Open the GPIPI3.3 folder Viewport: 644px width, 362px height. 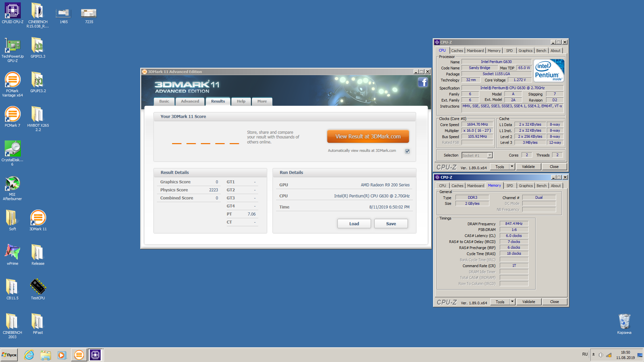pos(38,48)
